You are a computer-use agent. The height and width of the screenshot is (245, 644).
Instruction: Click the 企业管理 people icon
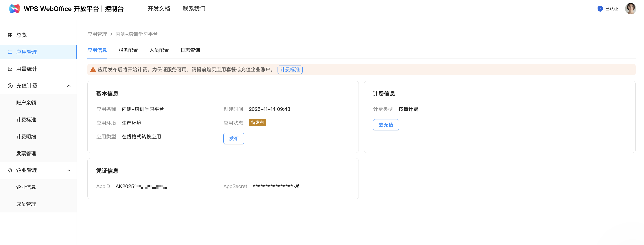pos(10,170)
